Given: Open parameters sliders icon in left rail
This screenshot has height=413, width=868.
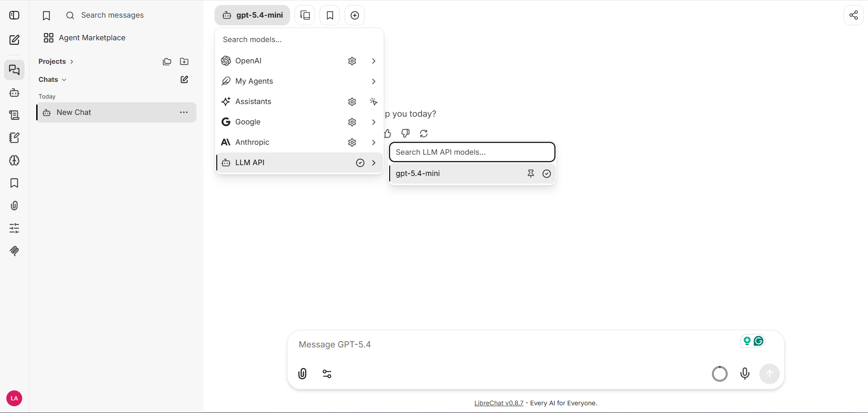Looking at the screenshot, I should (x=14, y=228).
